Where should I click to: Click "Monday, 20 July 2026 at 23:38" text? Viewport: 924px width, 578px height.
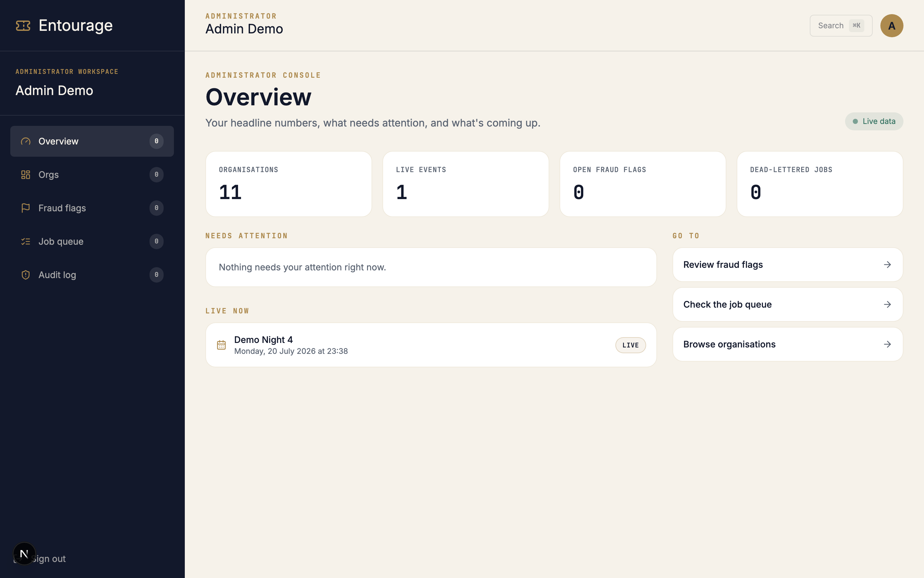pos(291,351)
